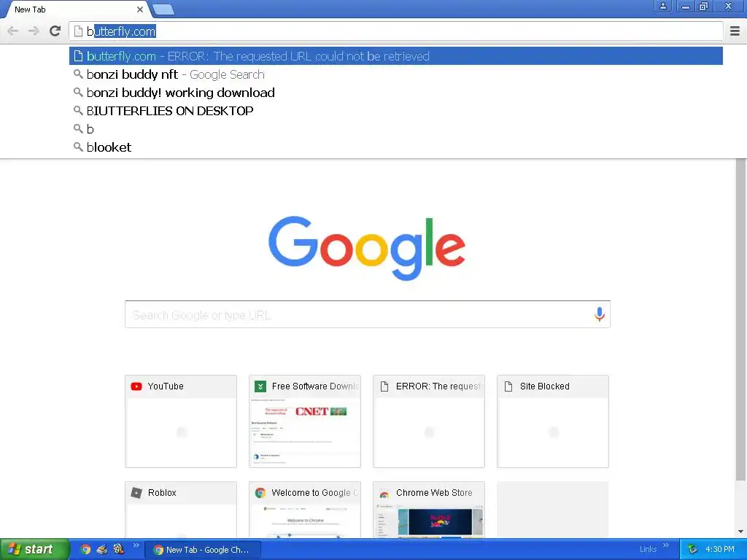747x560 pixels.
Task: Click the page icon in address bar
Action: click(78, 31)
